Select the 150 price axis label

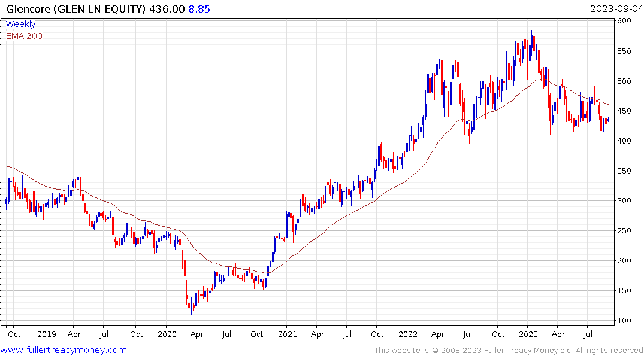624,291
